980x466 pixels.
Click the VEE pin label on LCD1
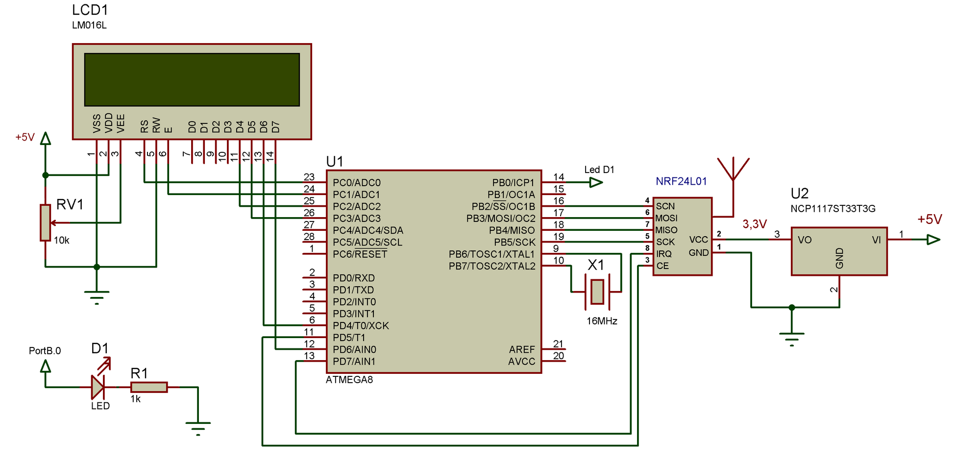coord(121,123)
